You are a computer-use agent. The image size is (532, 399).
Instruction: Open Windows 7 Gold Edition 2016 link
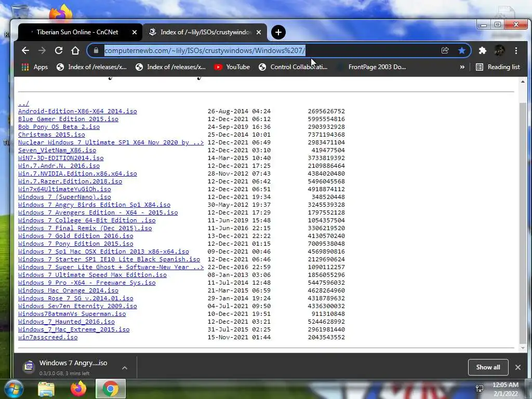point(76,236)
